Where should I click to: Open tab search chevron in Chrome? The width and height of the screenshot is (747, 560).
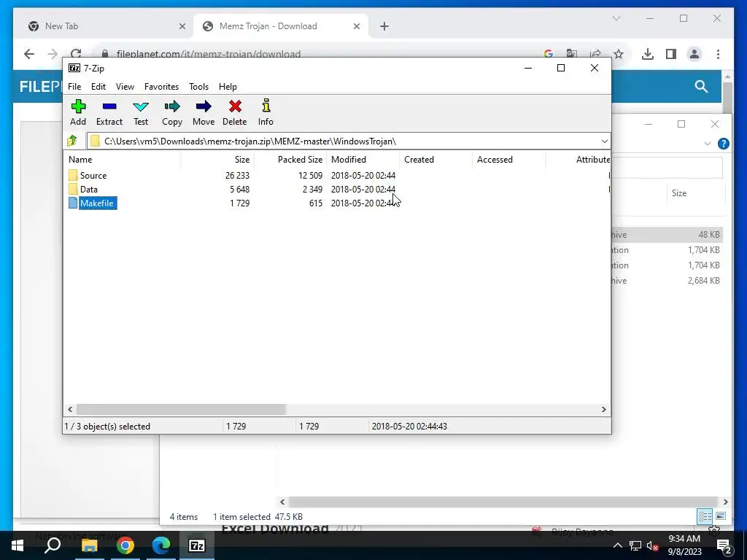coord(616,18)
